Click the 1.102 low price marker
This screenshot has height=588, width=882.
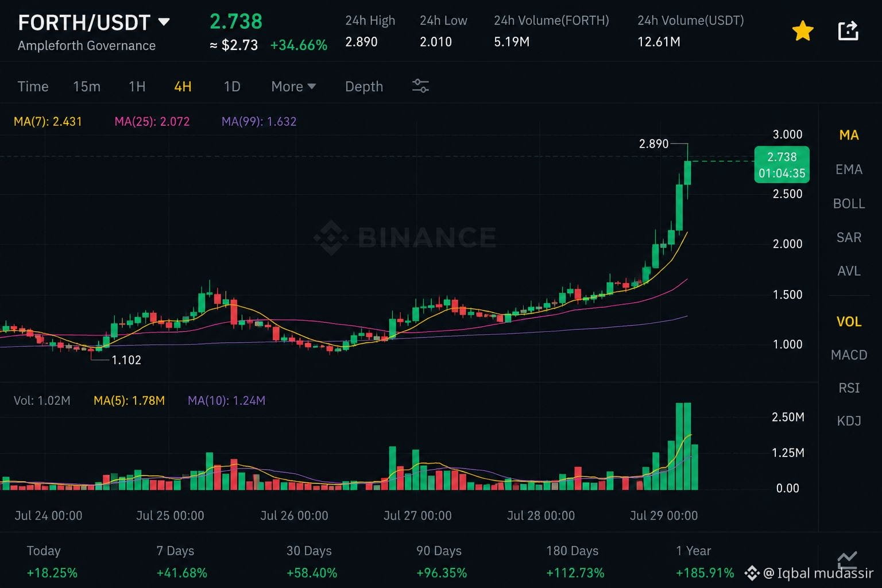coord(126,360)
